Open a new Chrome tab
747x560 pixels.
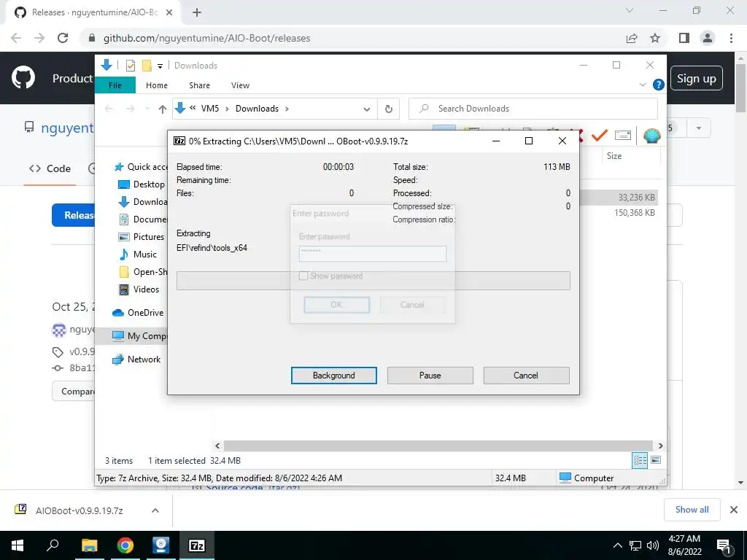coord(197,12)
